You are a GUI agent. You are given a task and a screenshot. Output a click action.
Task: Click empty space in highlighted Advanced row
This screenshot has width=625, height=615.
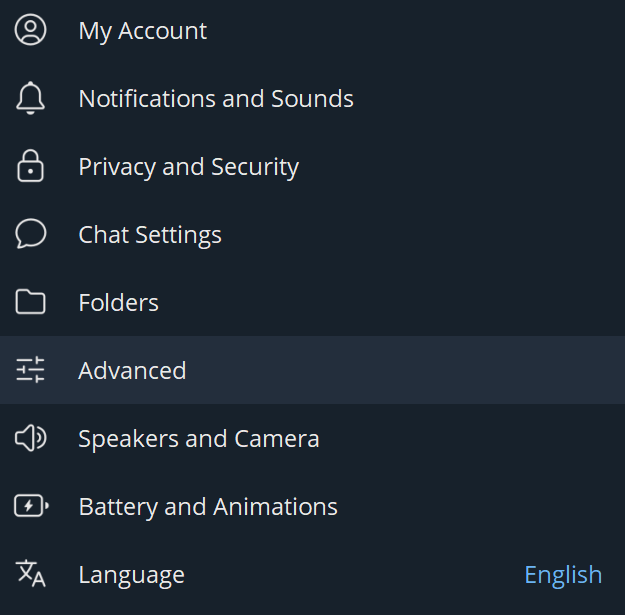tap(420, 370)
